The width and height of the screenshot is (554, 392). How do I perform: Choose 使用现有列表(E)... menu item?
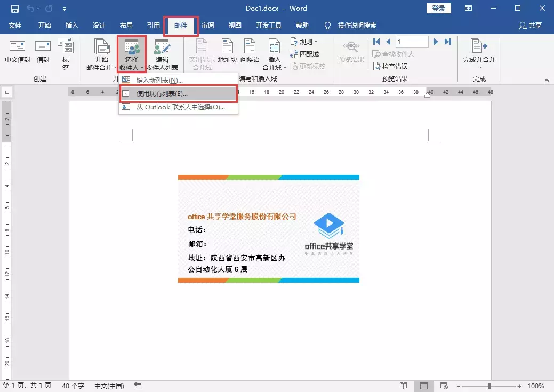click(179, 94)
